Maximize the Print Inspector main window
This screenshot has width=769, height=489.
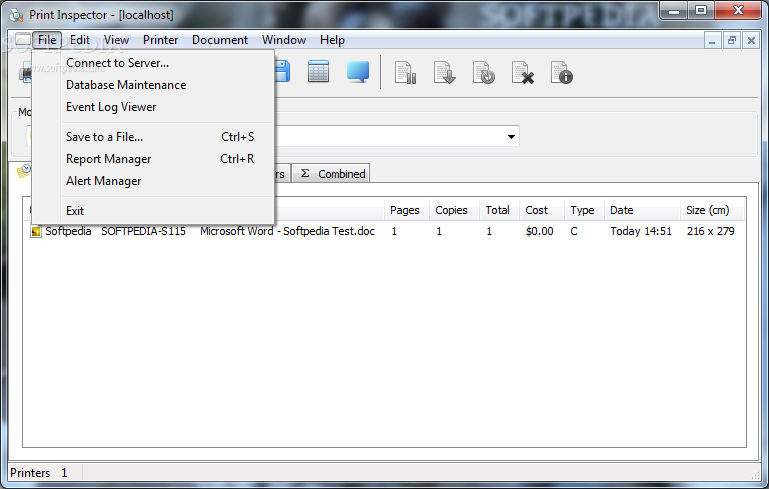click(700, 11)
